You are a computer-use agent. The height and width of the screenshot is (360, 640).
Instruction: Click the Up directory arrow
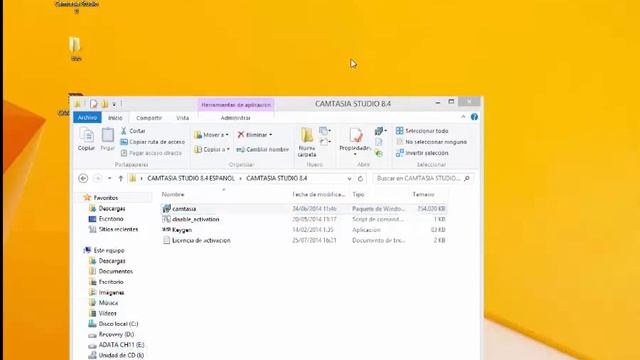(121, 178)
